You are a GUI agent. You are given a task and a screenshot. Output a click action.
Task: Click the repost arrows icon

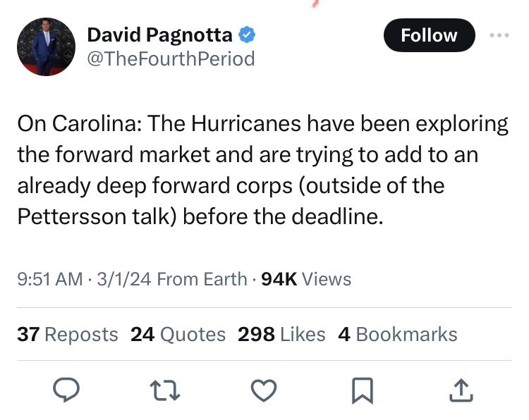click(x=165, y=390)
